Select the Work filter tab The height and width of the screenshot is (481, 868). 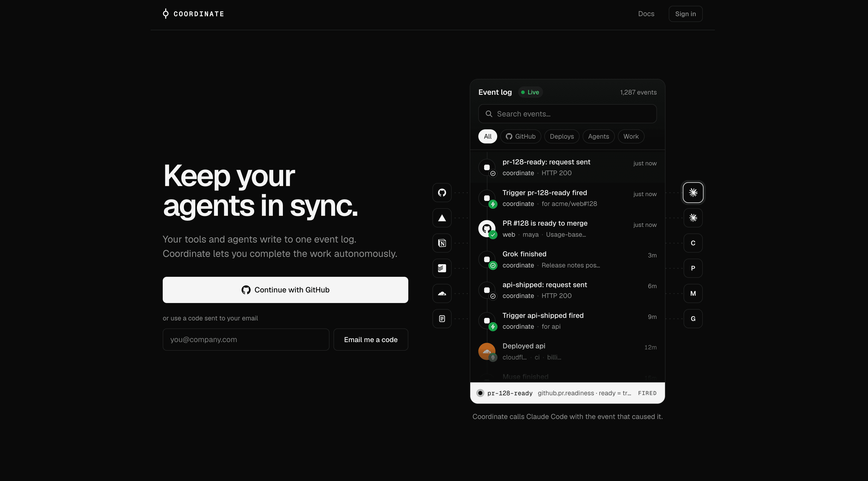631,136
